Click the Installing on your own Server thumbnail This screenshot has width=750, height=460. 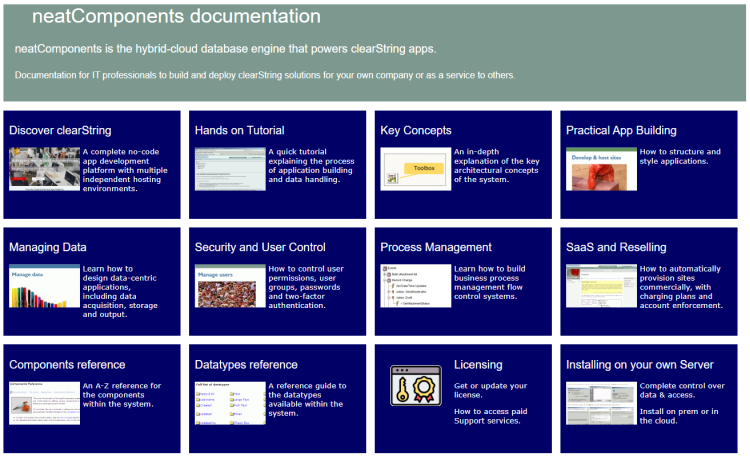coord(601,403)
